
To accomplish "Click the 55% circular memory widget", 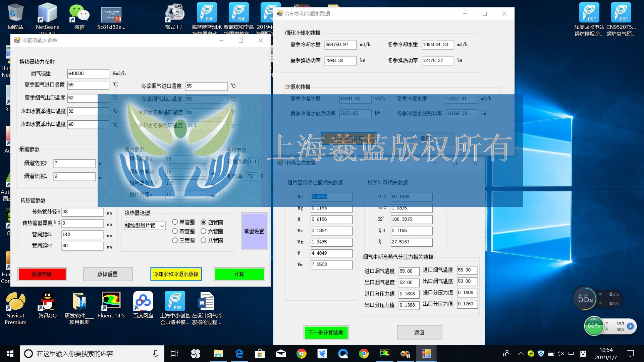I will click(585, 298).
